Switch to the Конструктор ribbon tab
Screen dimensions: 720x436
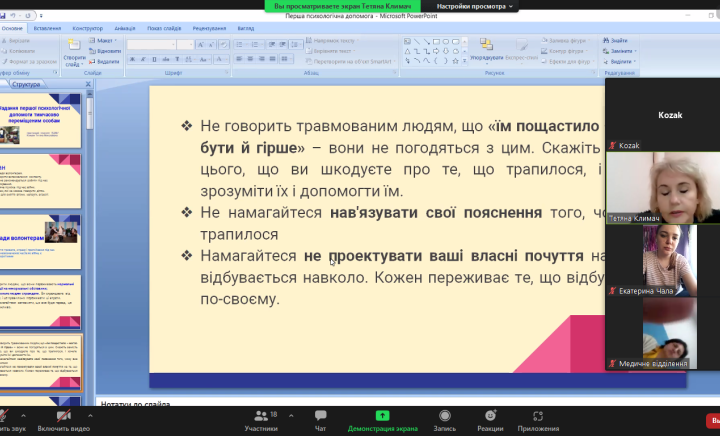[87, 28]
